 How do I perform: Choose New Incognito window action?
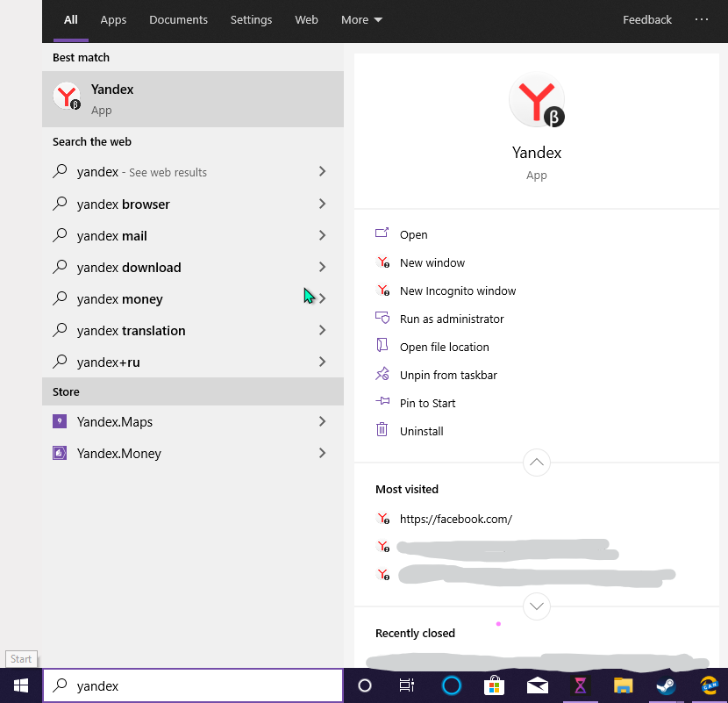pos(458,291)
